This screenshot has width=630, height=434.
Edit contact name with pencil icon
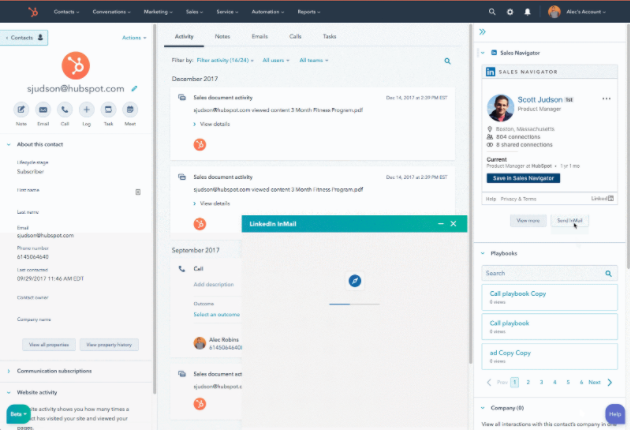click(134, 89)
